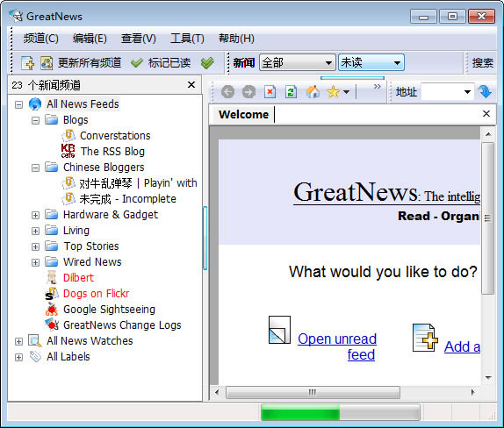Expand the Hardware & Gadget folder
The image size is (504, 428).
coord(35,215)
